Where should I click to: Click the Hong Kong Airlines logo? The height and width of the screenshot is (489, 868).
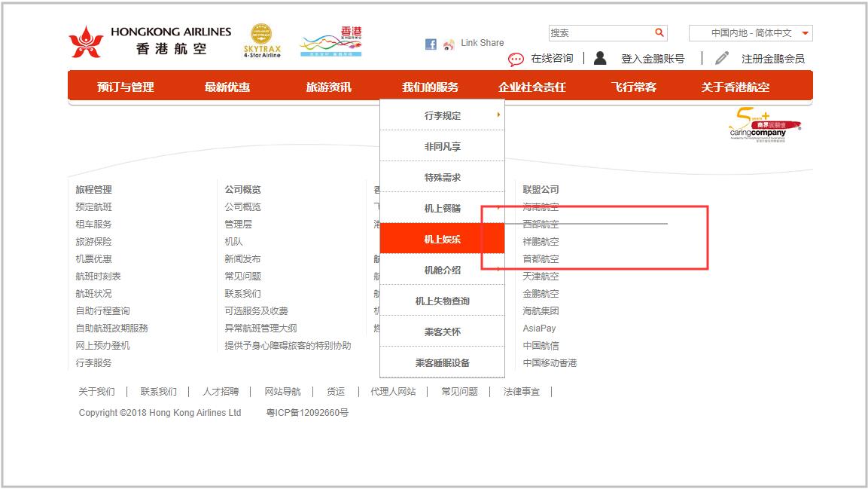point(150,41)
